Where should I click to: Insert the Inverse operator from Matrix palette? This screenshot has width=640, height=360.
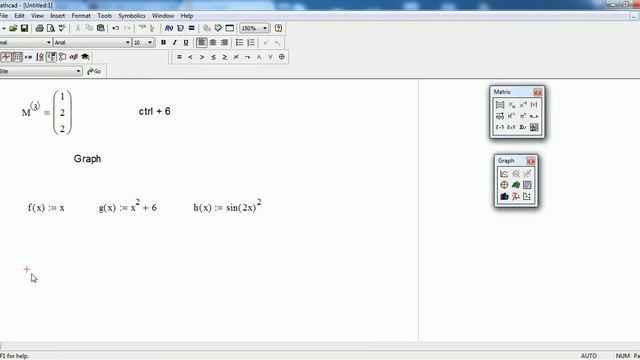click(523, 105)
